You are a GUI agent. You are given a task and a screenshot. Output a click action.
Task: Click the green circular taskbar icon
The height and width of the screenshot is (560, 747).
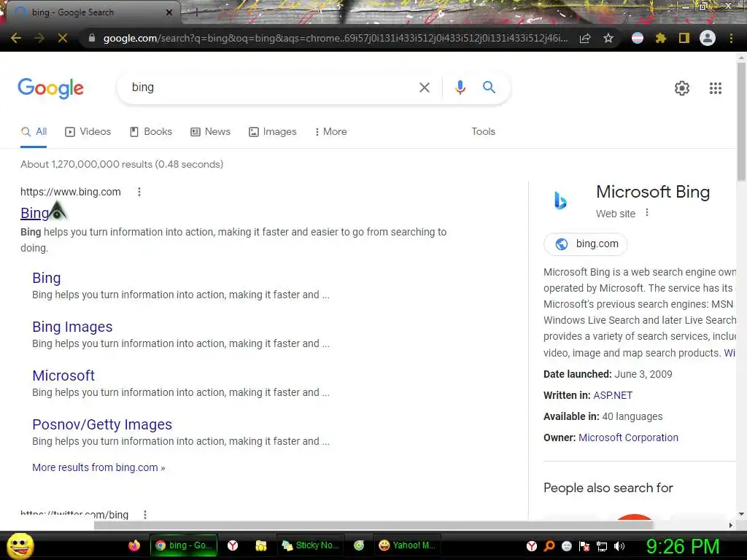[359, 545]
